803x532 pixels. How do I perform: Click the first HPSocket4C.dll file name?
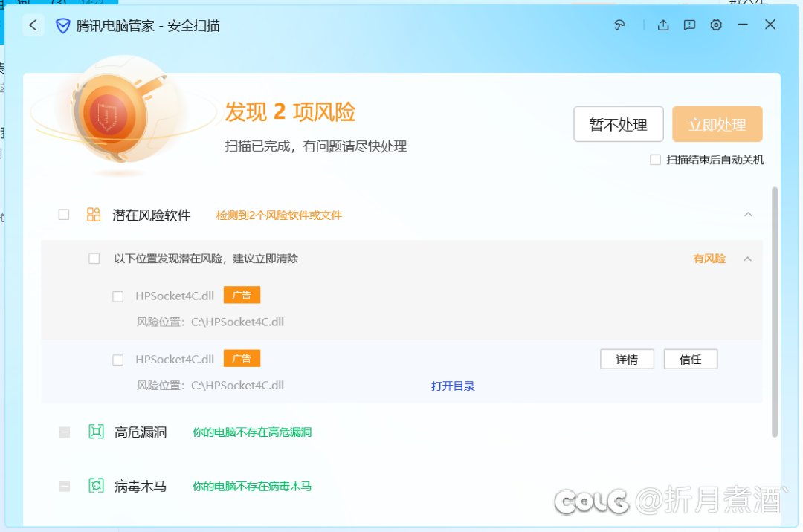175,296
